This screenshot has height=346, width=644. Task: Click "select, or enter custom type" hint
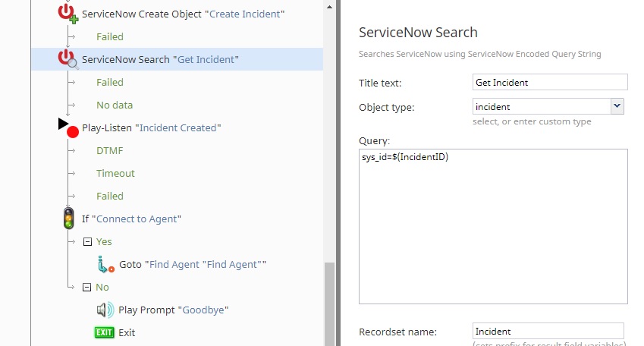click(x=532, y=121)
